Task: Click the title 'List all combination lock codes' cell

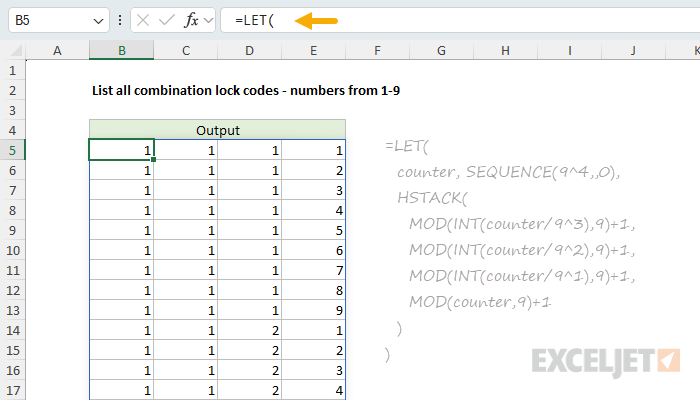Action: (x=246, y=91)
